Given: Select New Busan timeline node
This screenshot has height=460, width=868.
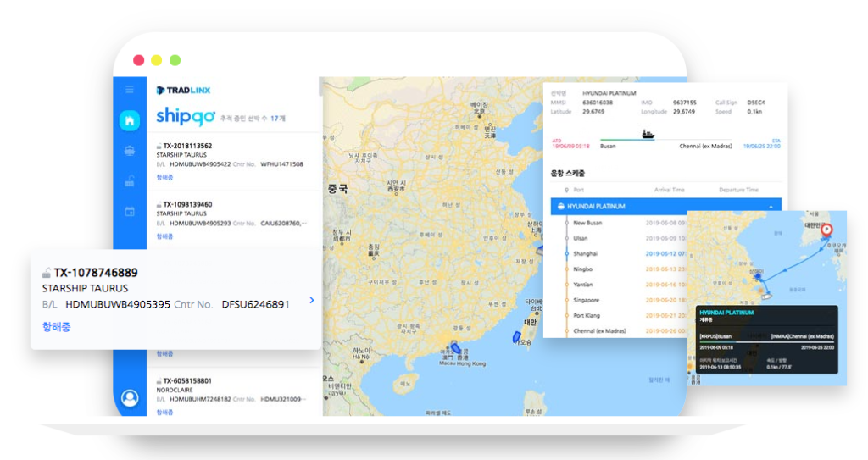Looking at the screenshot, I should pos(566,223).
